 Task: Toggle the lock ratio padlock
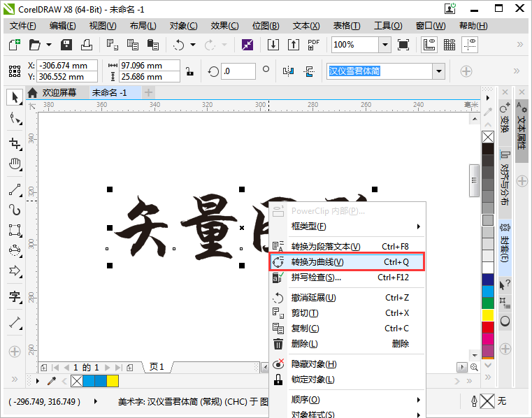[x=189, y=71]
